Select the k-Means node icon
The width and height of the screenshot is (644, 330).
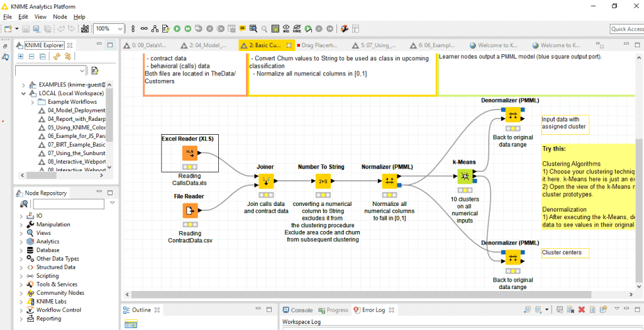[465, 176]
